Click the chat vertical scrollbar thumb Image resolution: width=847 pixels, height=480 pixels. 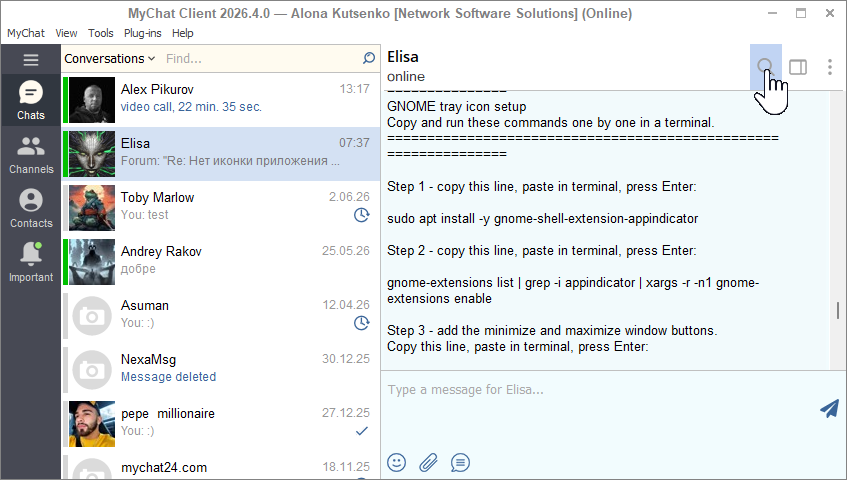coord(838,310)
